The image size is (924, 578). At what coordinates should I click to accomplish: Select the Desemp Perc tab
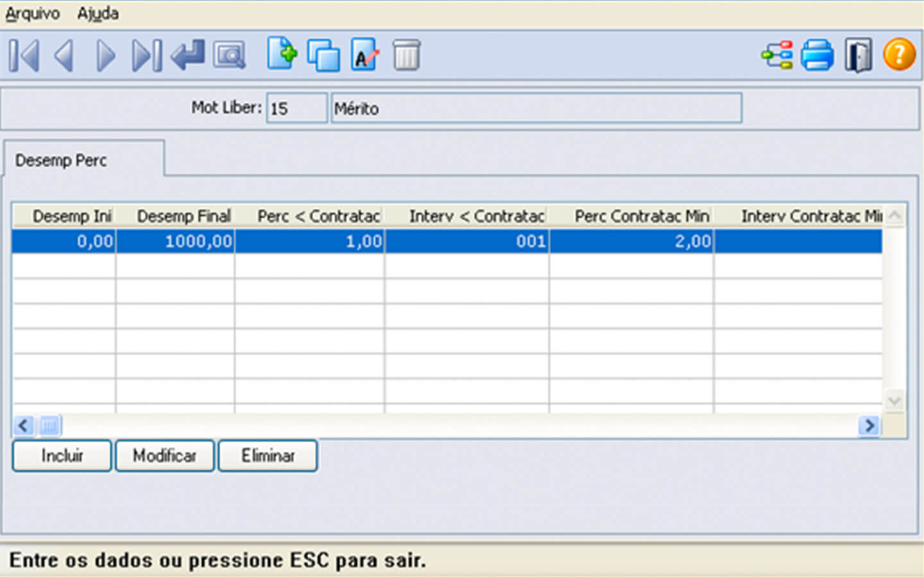pos(62,161)
